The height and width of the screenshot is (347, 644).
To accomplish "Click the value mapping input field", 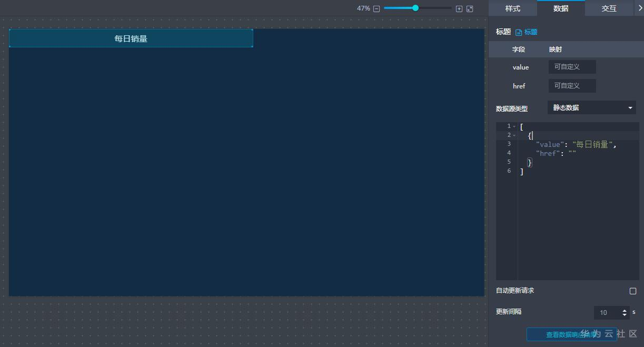I will click(x=572, y=67).
